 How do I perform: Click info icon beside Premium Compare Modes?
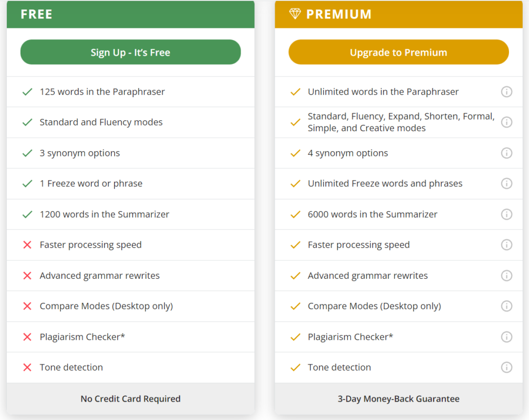(x=506, y=306)
